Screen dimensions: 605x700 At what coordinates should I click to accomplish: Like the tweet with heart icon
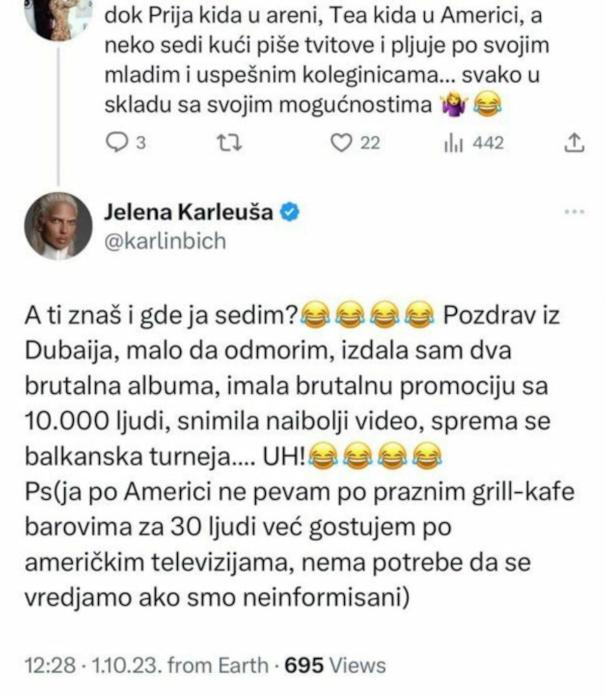pos(341,143)
